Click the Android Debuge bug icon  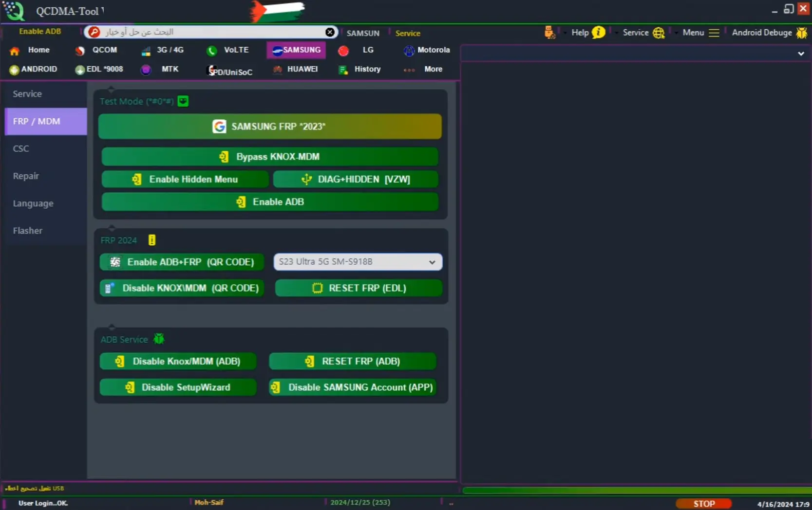click(x=801, y=33)
